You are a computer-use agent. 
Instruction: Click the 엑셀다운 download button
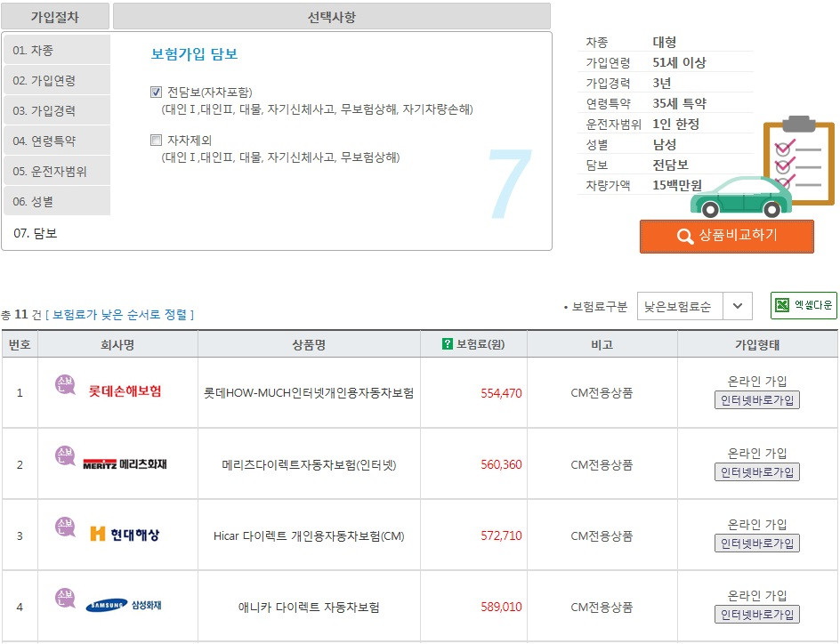[x=804, y=305]
